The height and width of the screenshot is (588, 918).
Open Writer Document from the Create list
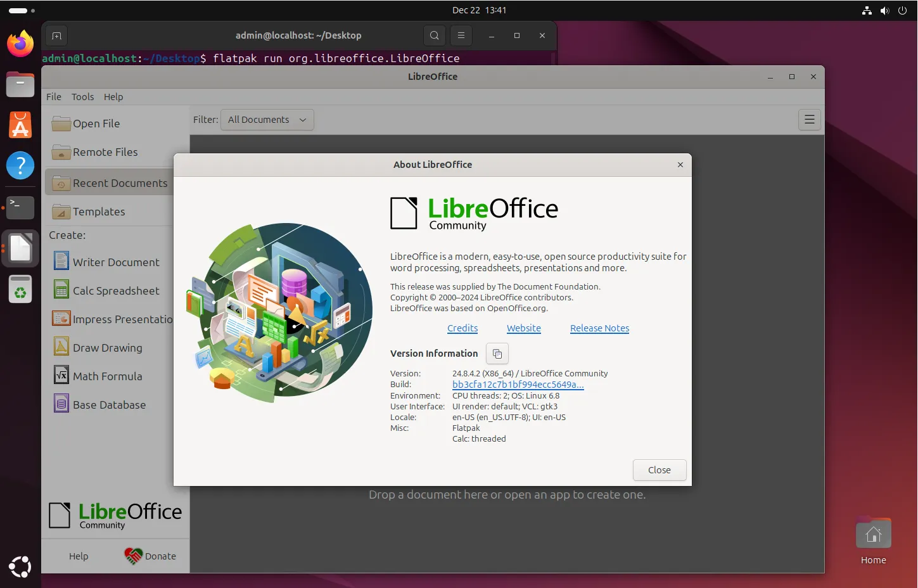coord(108,262)
